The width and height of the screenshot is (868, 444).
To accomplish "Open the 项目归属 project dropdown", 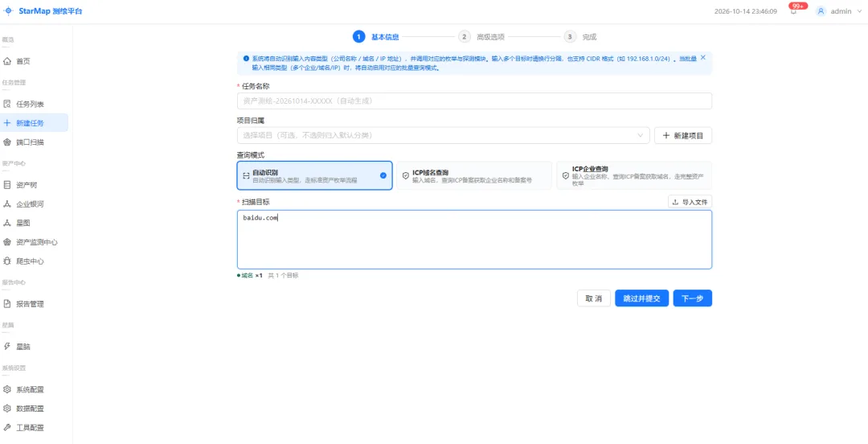I will pos(444,135).
